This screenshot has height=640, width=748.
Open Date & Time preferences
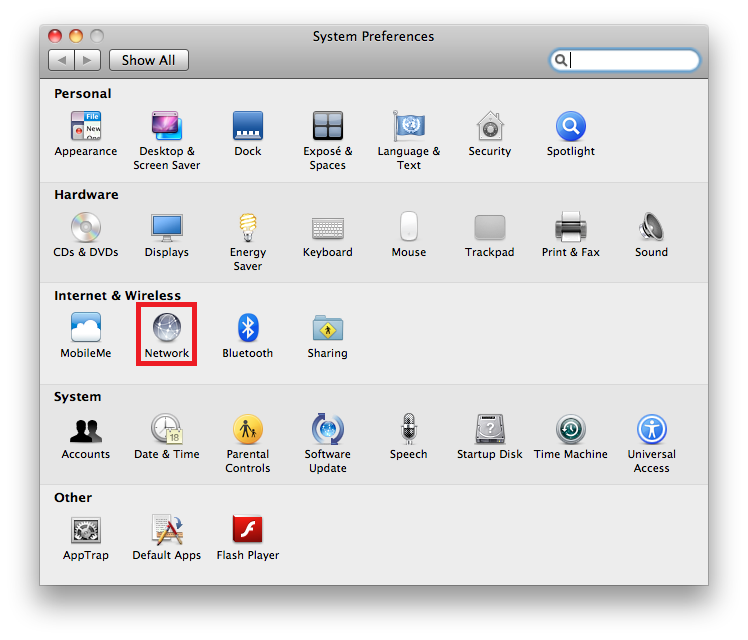click(166, 430)
